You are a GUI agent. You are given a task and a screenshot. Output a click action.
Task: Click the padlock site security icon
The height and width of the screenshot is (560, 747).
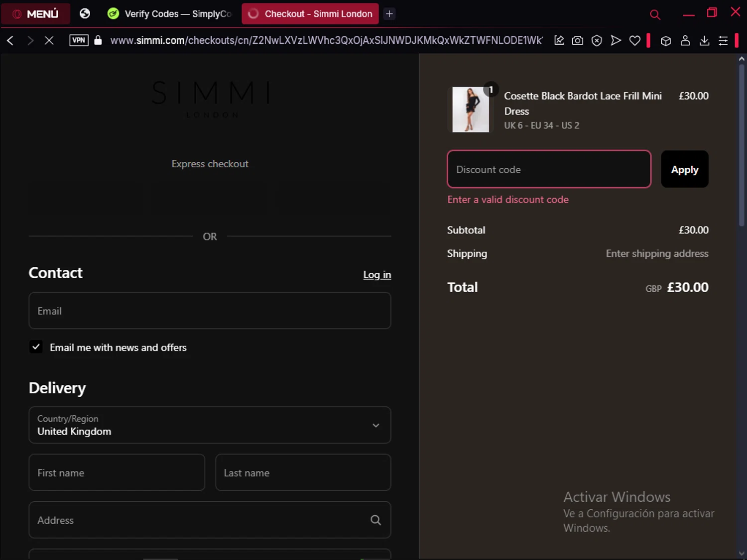point(98,40)
